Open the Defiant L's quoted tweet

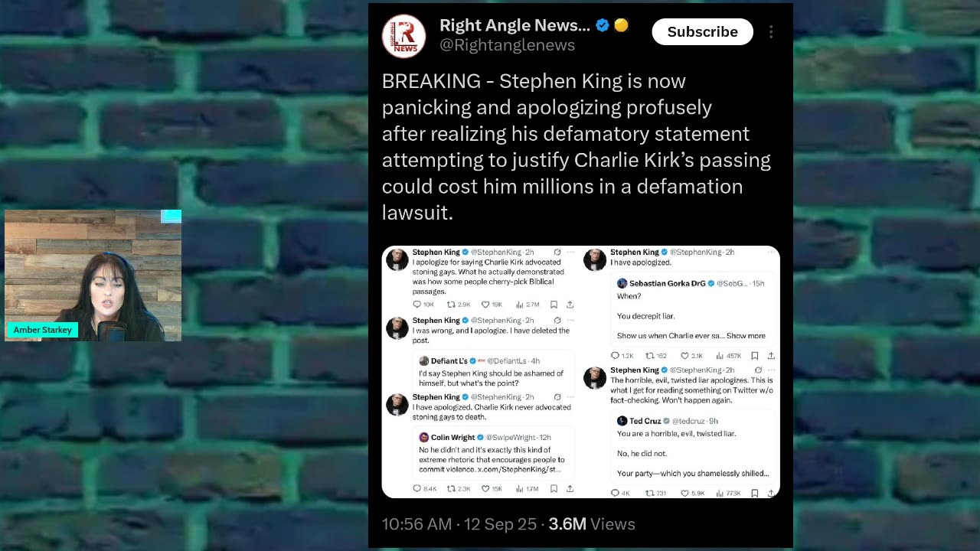[494, 371]
